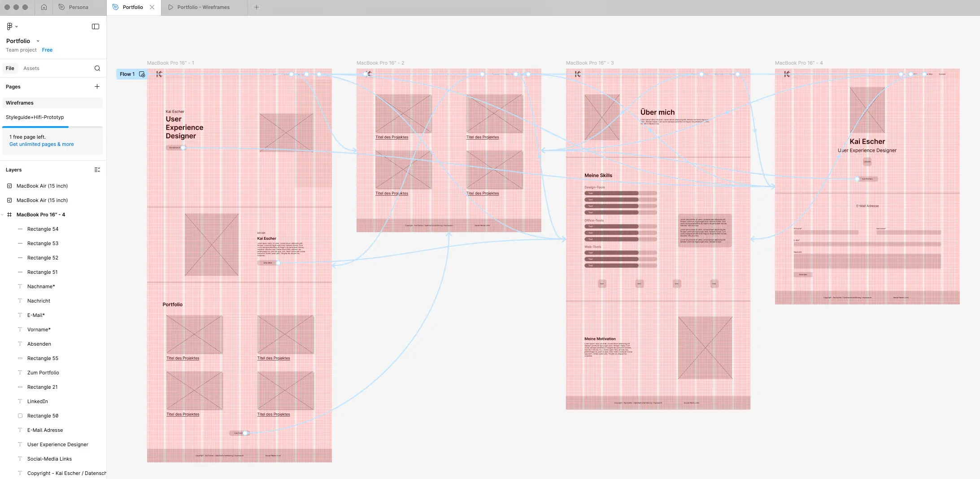Click the present icon next to Flow 1
The height and width of the screenshot is (479, 980).
click(142, 74)
